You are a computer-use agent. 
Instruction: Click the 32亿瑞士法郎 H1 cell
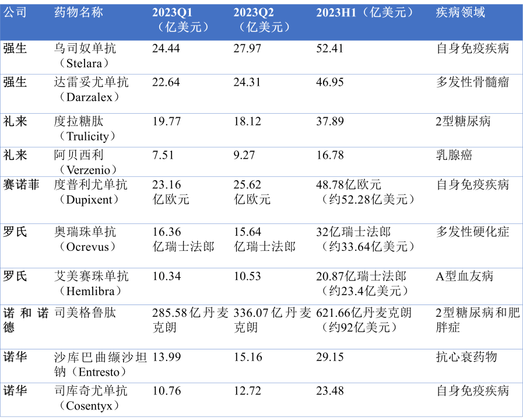coord(366,240)
